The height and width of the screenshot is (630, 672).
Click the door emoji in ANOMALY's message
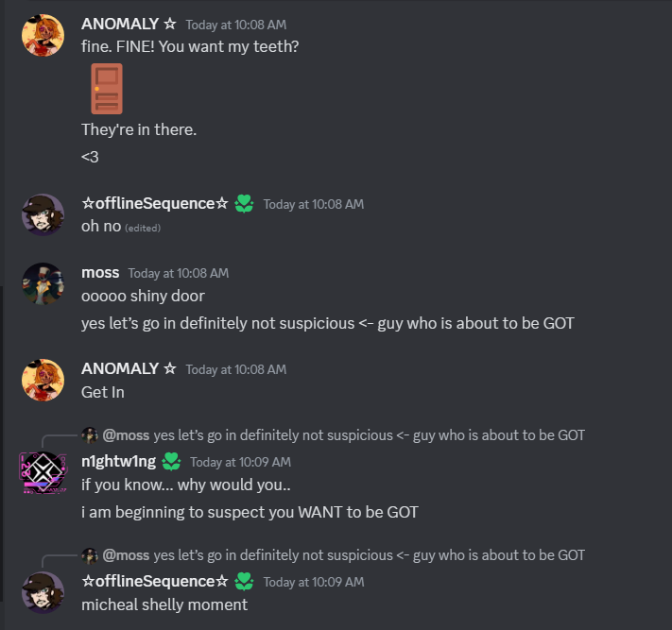click(107, 89)
